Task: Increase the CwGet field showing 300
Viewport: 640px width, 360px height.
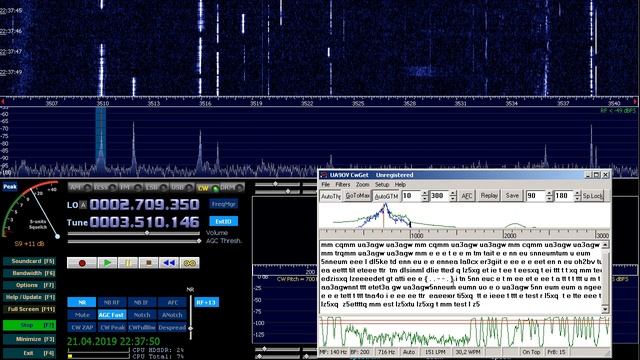Action: (453, 193)
